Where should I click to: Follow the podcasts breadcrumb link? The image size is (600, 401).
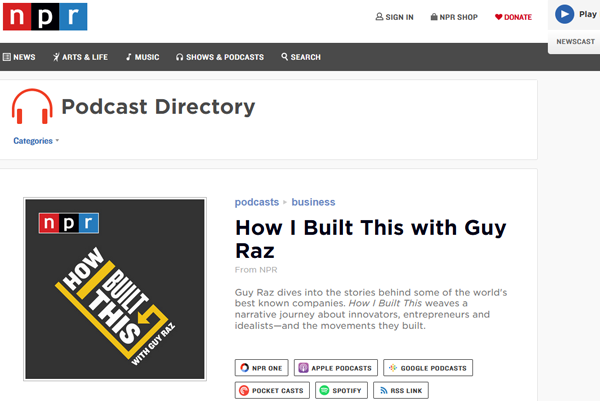click(257, 202)
